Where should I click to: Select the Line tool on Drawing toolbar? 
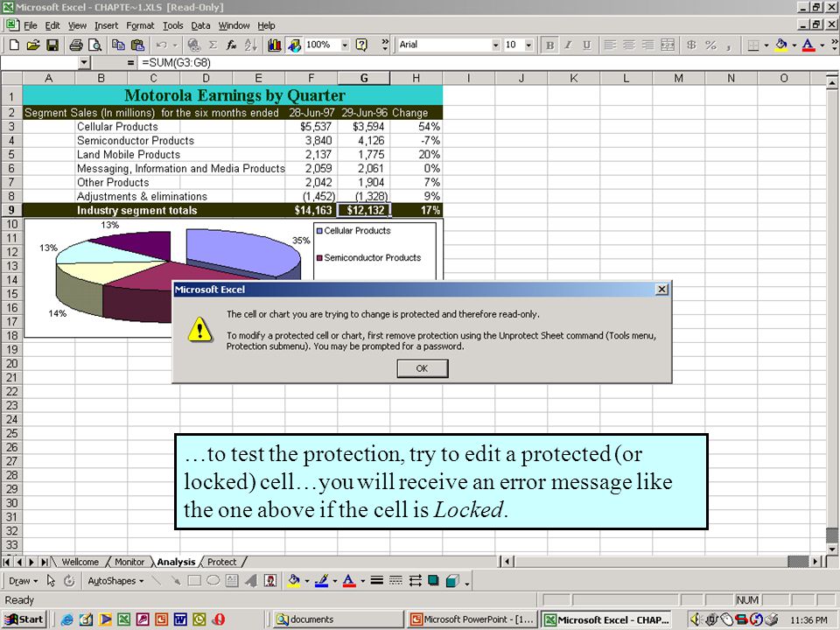[x=156, y=581]
